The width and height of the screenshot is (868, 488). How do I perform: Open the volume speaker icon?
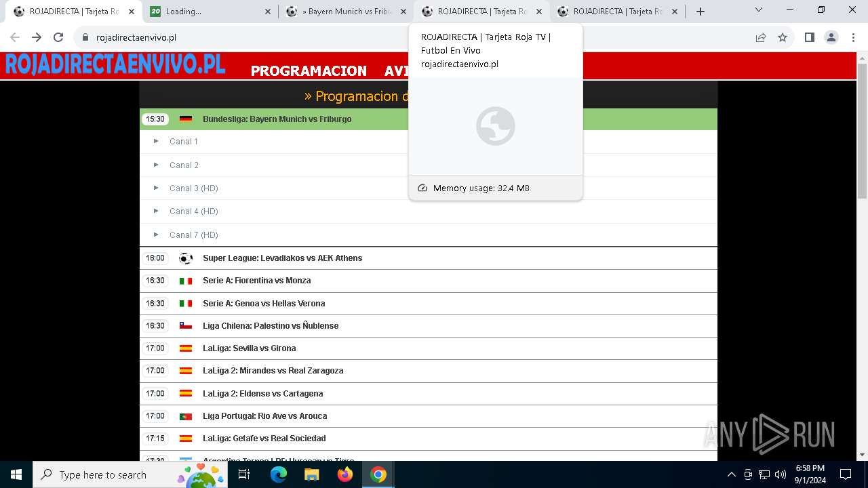(x=781, y=474)
